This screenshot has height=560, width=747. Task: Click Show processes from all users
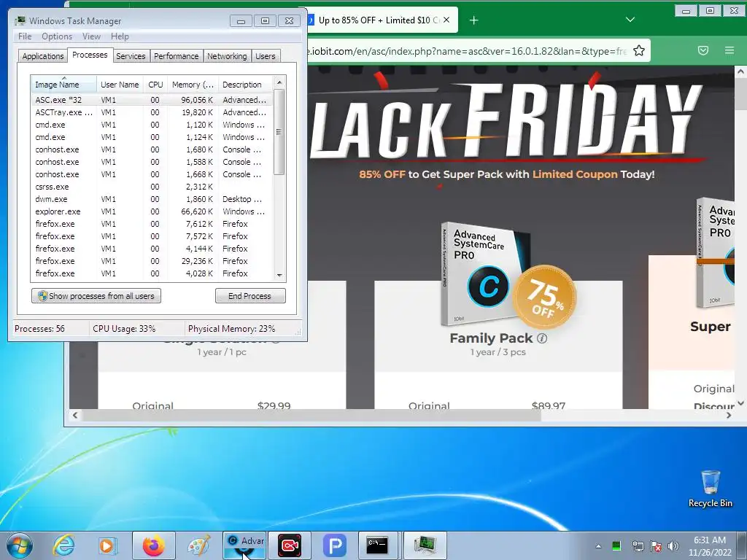click(96, 296)
